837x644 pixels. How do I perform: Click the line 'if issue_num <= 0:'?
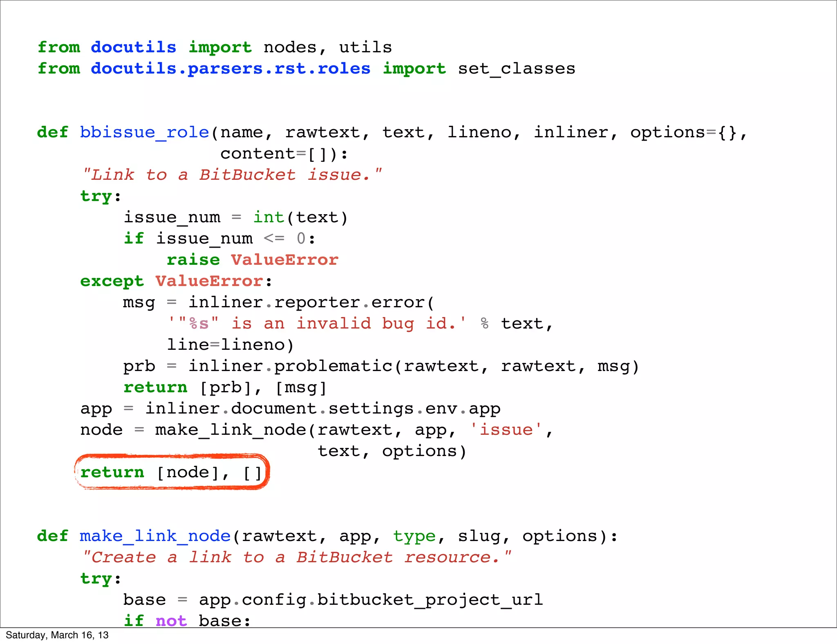(220, 239)
